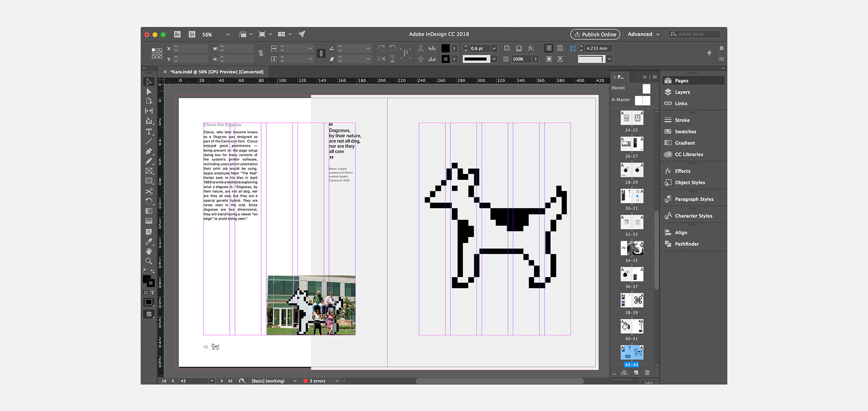Enable wrap around bounding box
868x411 pixels.
click(x=560, y=48)
